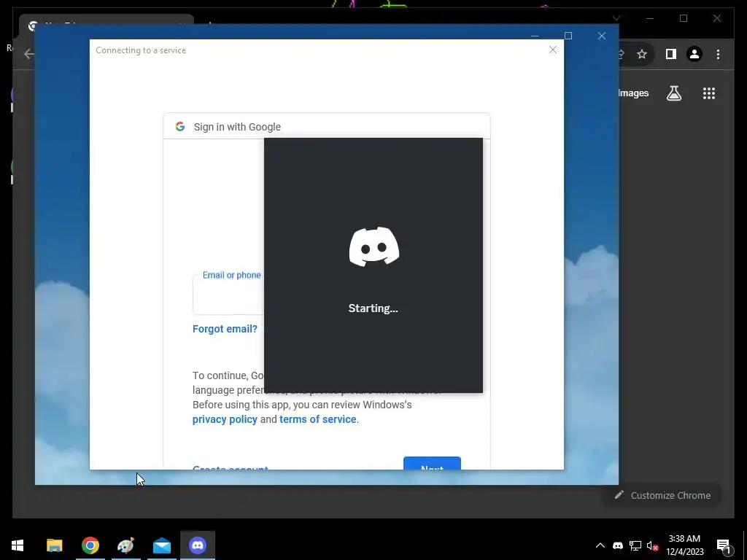The width and height of the screenshot is (747, 560).
Task: Click the Forgot email? link
Action: tap(225, 329)
